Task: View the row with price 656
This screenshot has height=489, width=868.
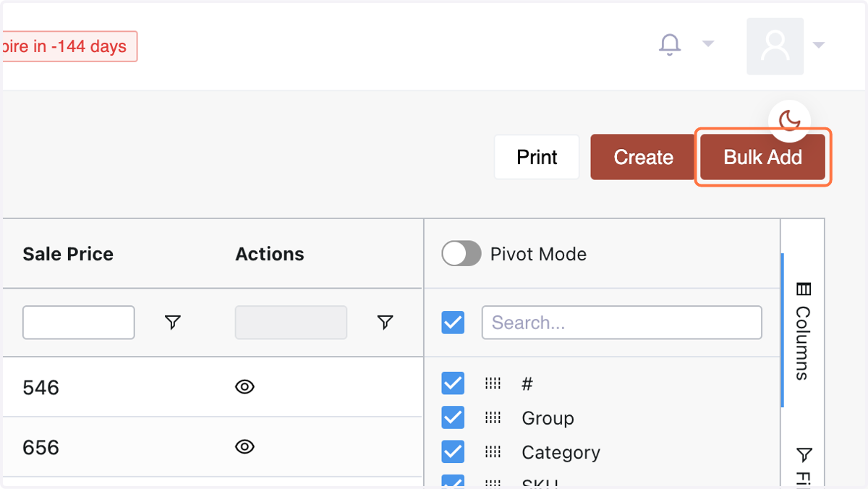Action: [x=245, y=447]
